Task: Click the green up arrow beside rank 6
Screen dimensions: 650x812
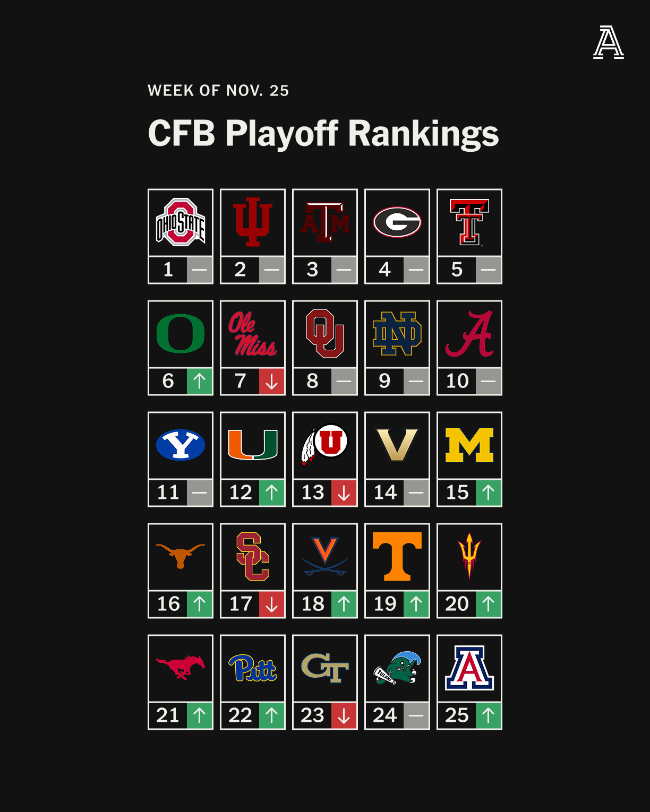Action: point(200,381)
